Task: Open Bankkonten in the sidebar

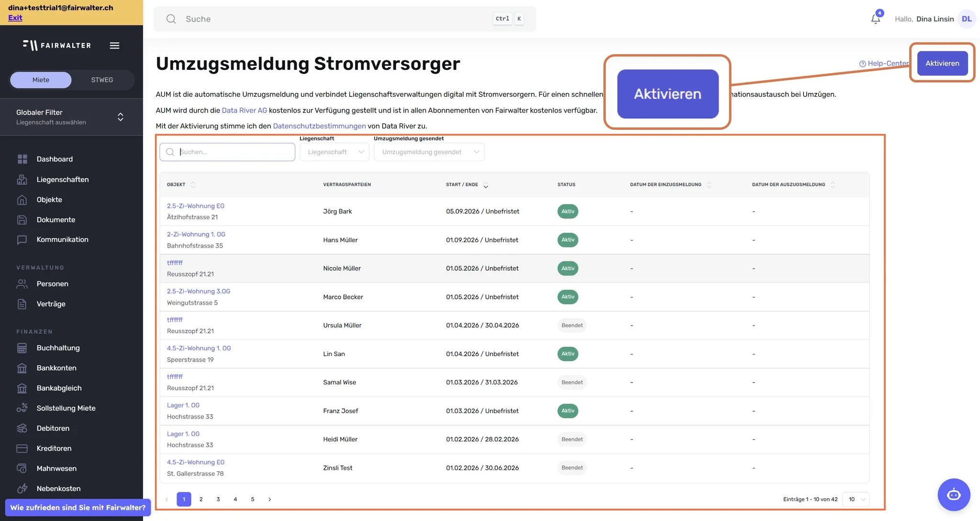Action: (56, 368)
